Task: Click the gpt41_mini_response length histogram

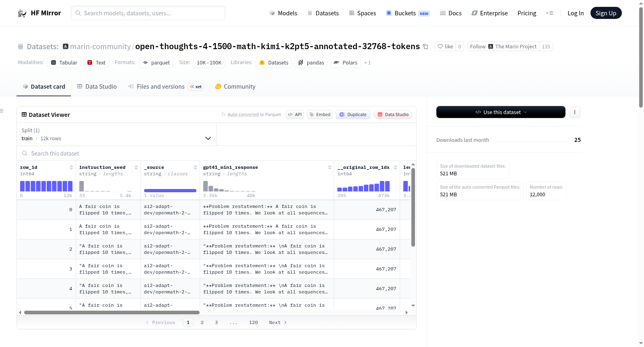Action: pyautogui.click(x=229, y=186)
